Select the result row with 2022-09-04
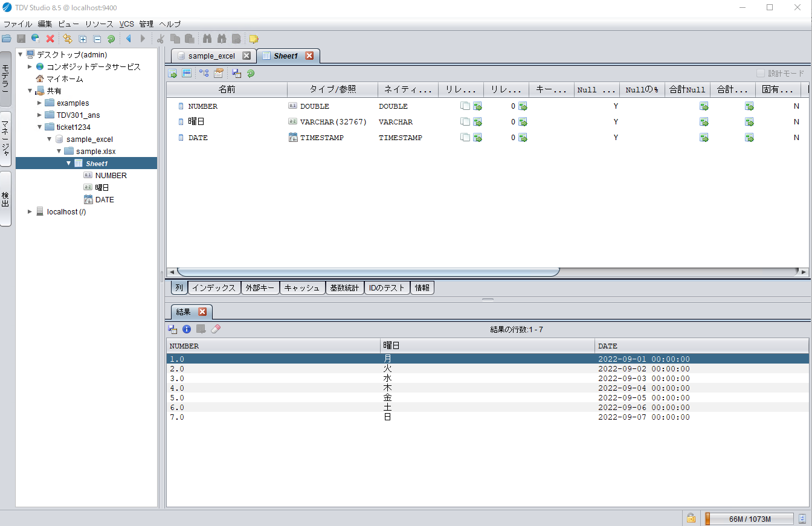 point(488,388)
